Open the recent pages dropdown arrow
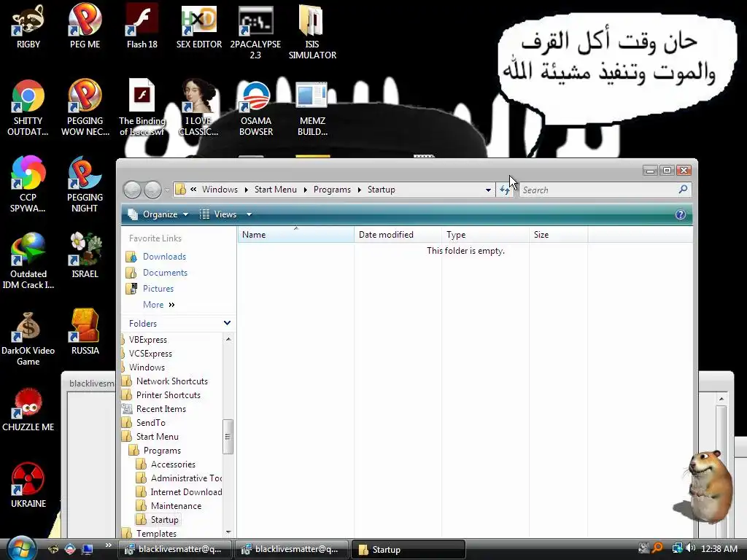The image size is (747, 560). click(x=167, y=190)
